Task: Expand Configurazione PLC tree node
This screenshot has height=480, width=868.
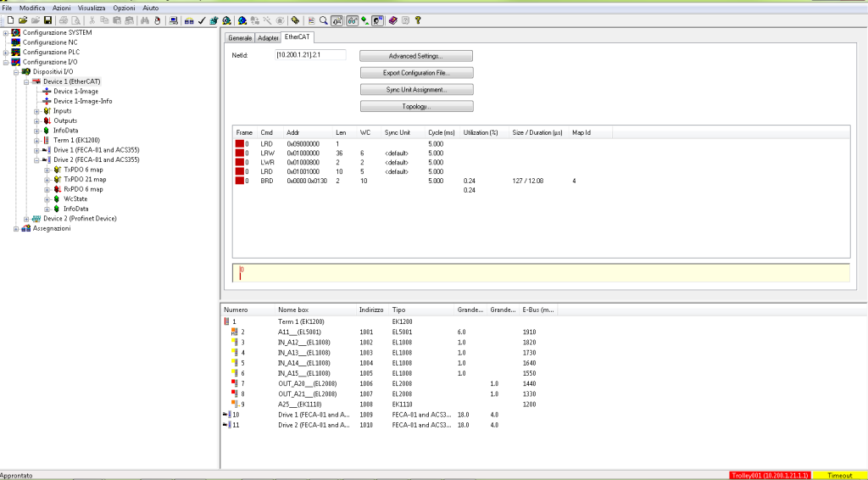Action: (x=6, y=52)
